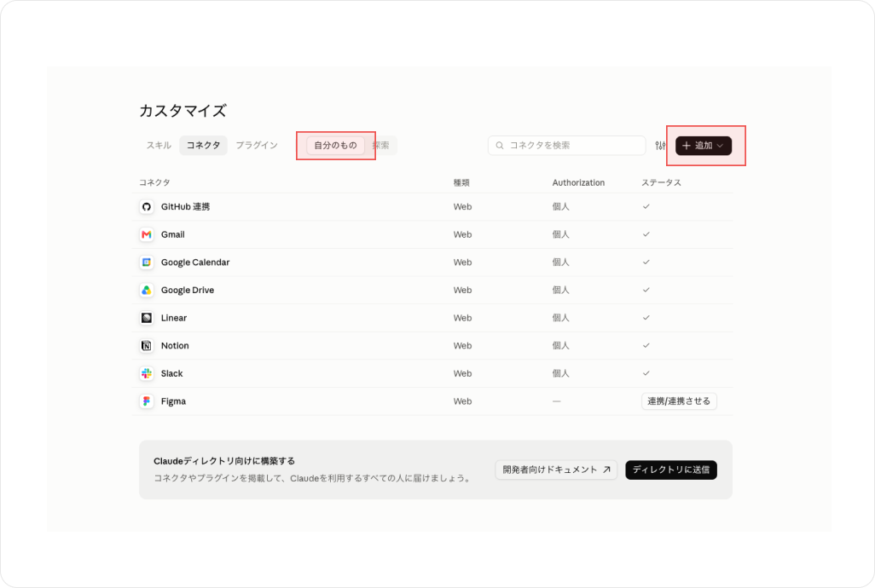Select the コネクタ tab
The width and height of the screenshot is (875, 588).
(203, 146)
